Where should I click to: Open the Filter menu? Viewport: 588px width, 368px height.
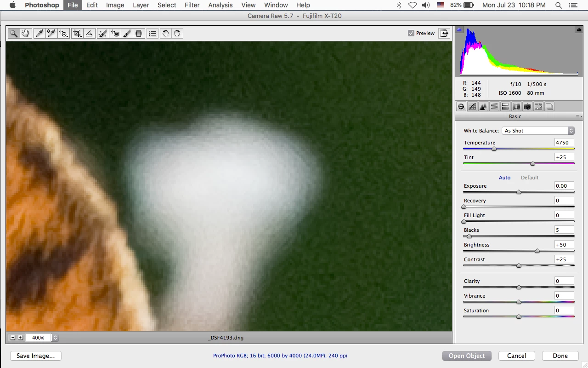coord(192,5)
